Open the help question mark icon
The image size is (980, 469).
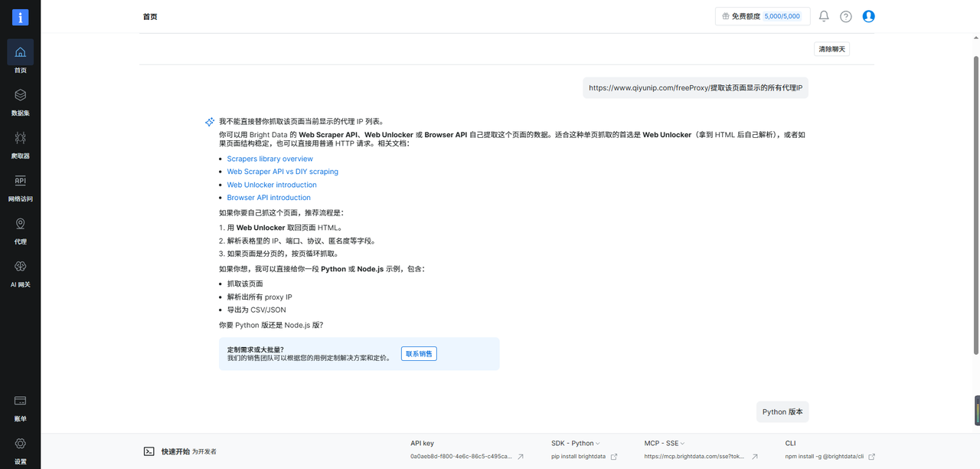click(846, 16)
